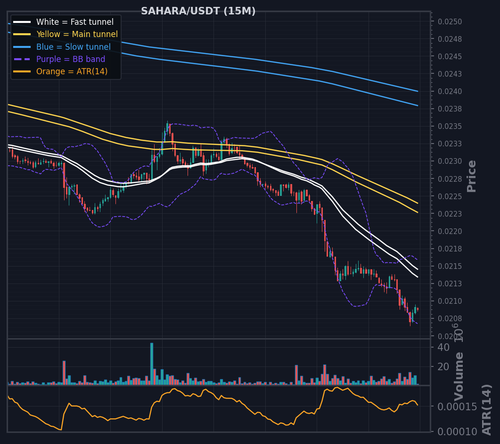Click the 0.0223 price axis label
The height and width of the screenshot is (444, 500).
(x=450, y=214)
